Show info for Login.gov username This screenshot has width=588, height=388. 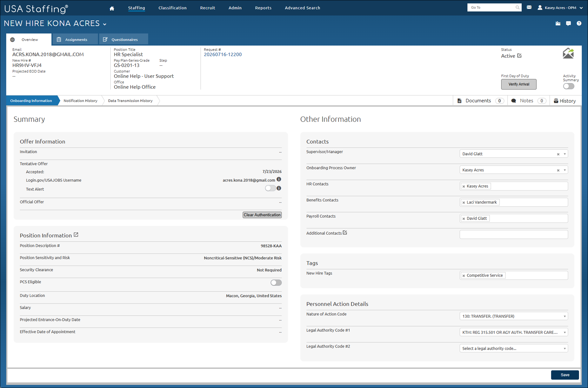tap(279, 179)
